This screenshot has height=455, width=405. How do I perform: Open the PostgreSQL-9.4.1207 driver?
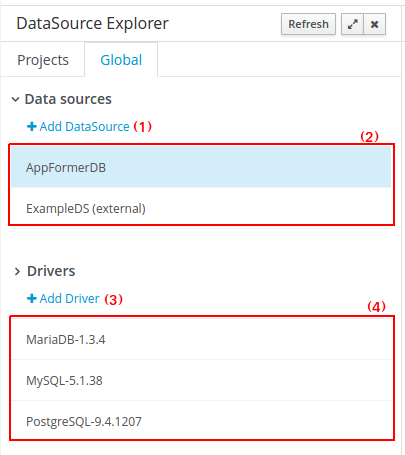pyautogui.click(x=201, y=421)
